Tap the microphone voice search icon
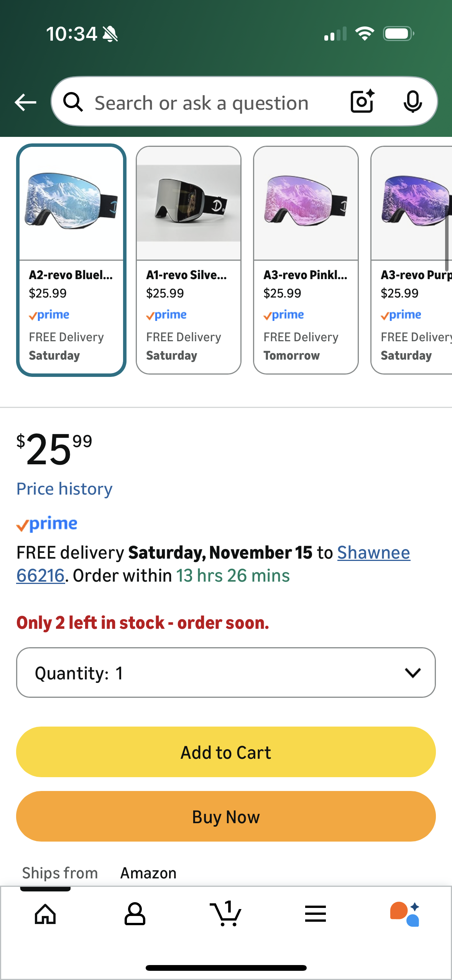Viewport: 452px width, 980px height. pos(413,102)
